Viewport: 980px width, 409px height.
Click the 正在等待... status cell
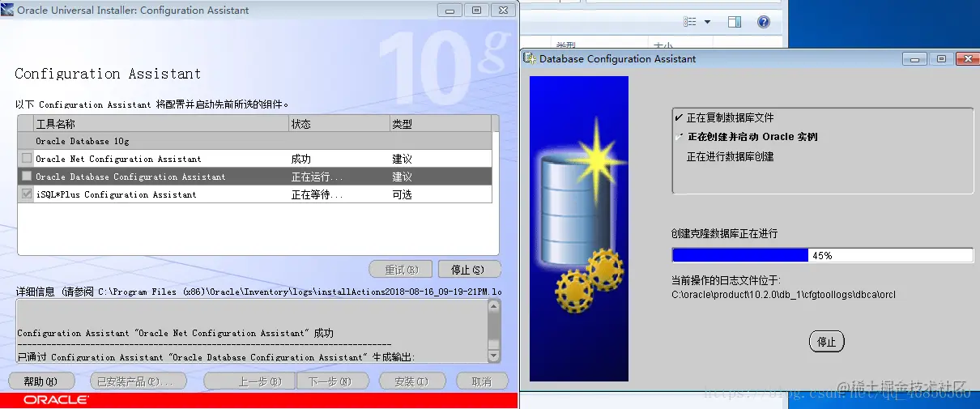tap(317, 194)
